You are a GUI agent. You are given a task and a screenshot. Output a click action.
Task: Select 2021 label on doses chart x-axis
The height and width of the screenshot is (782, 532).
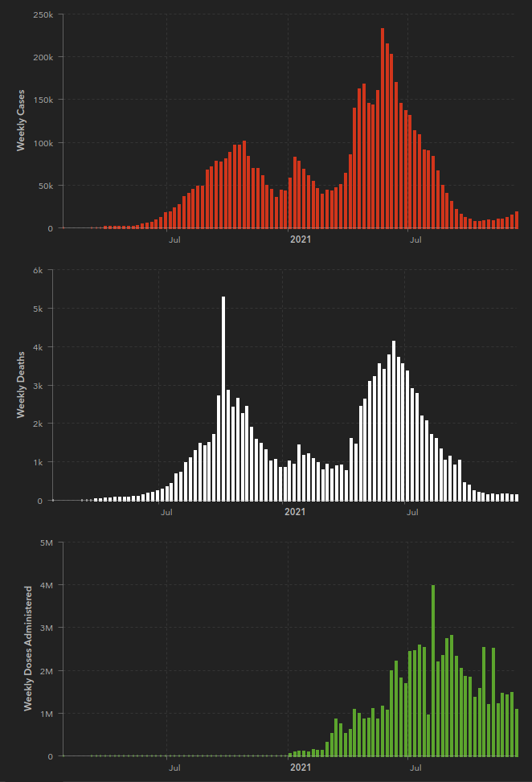pos(300,768)
